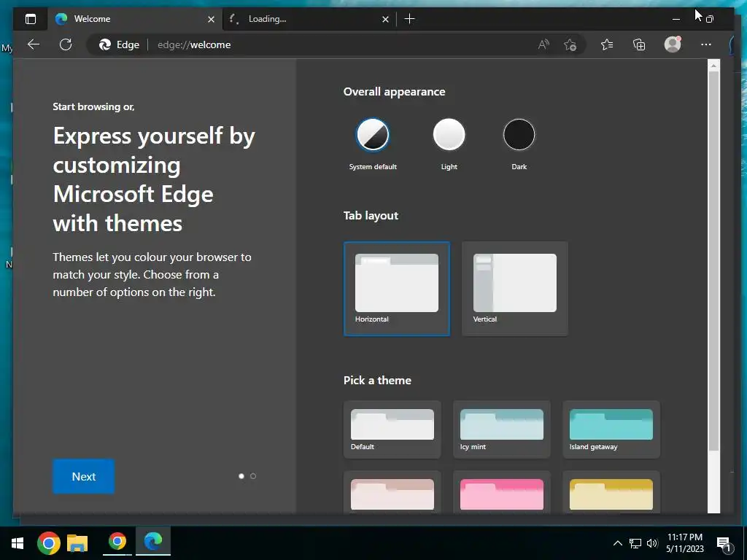Screen dimensions: 747x560
Task: Open the clock showing 11:17 PM
Action: pos(684,542)
